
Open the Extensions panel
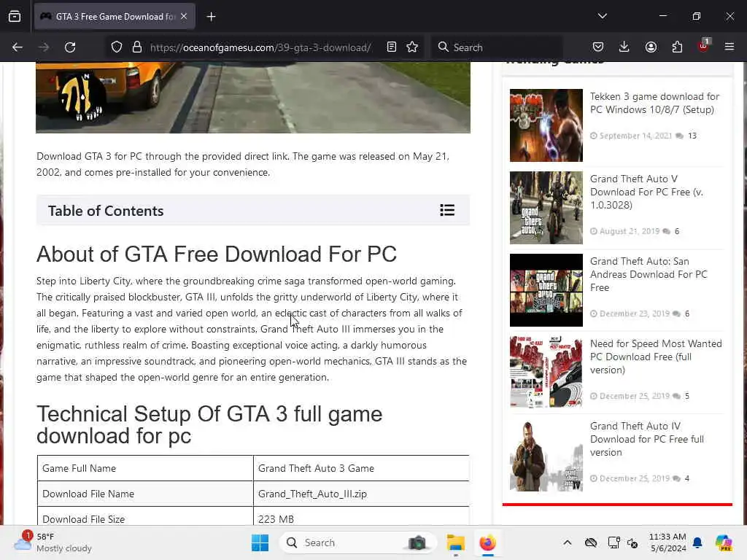pos(677,47)
